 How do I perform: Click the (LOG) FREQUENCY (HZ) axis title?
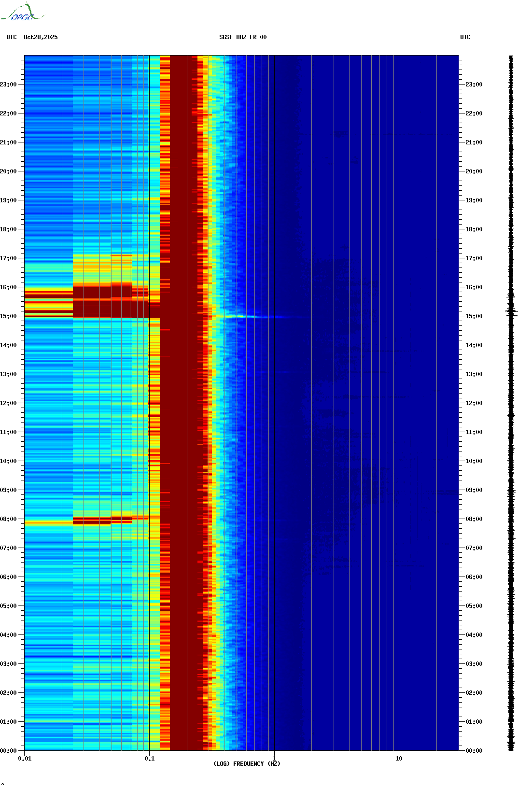pos(247,764)
